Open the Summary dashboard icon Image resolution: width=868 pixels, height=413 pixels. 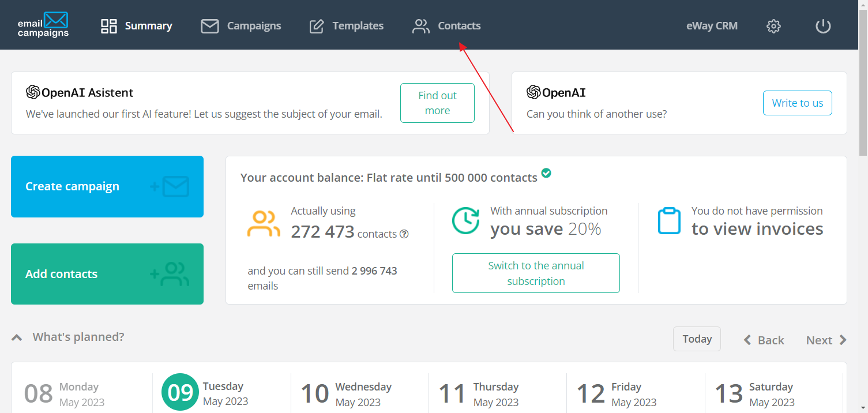[x=109, y=26]
